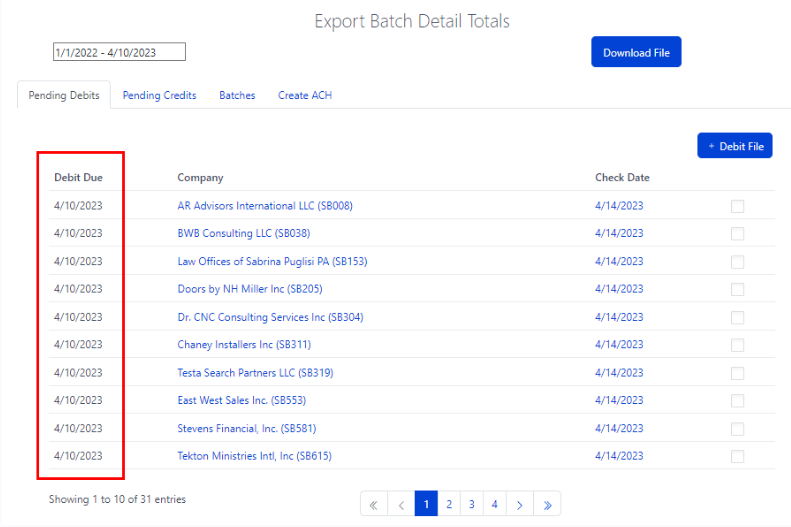Open East West Sales Inc. (SB553)

tap(242, 400)
